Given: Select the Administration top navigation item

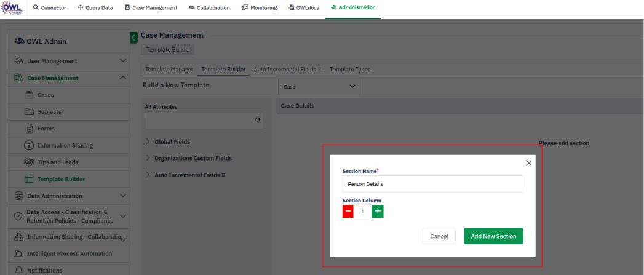Looking at the screenshot, I should tap(353, 7).
